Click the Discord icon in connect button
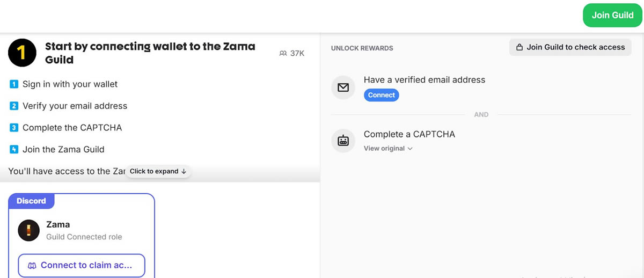Viewport: 644px width, 278px height. 32,266
